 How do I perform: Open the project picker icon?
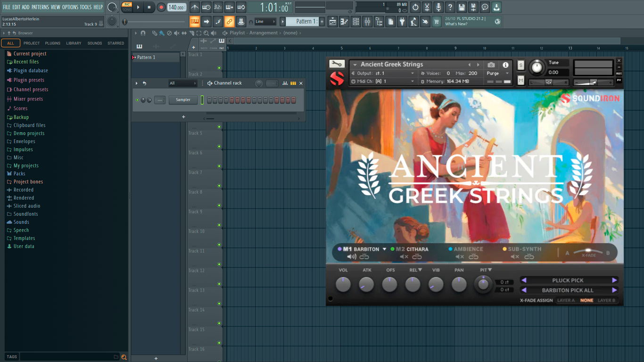coord(390,22)
